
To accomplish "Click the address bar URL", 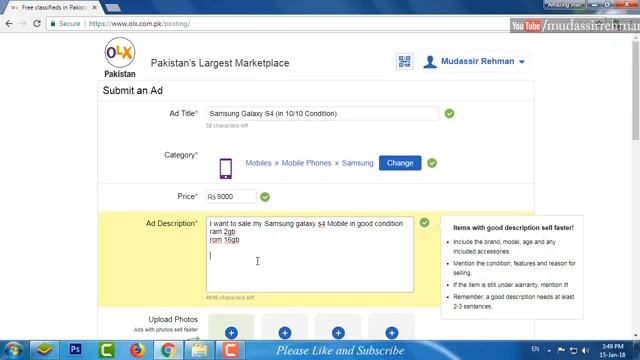I will pyautogui.click(x=140, y=24).
